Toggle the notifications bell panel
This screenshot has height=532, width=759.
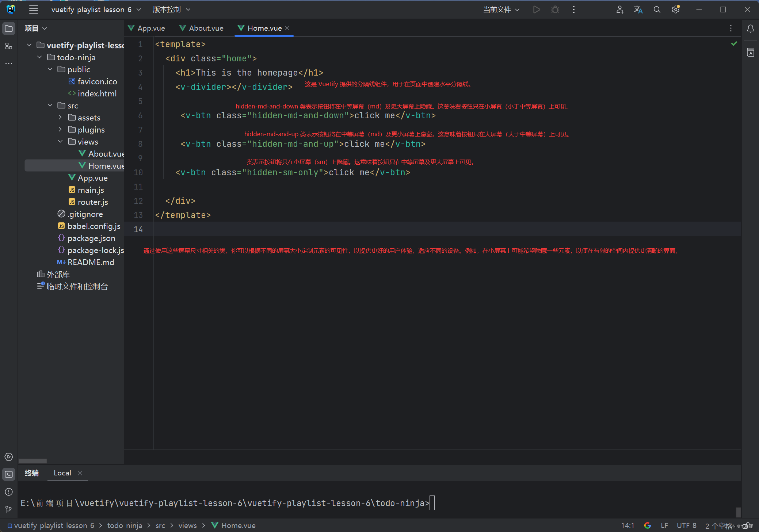click(751, 29)
